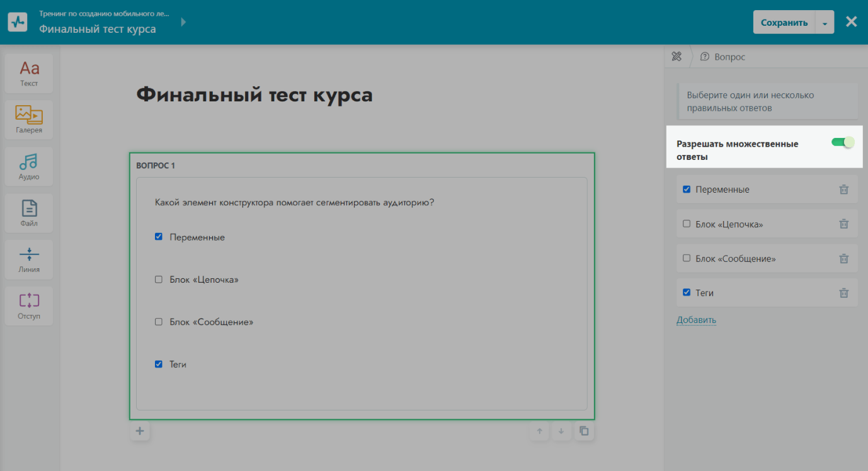
Task: Add a File block from the sidebar
Action: (x=29, y=213)
